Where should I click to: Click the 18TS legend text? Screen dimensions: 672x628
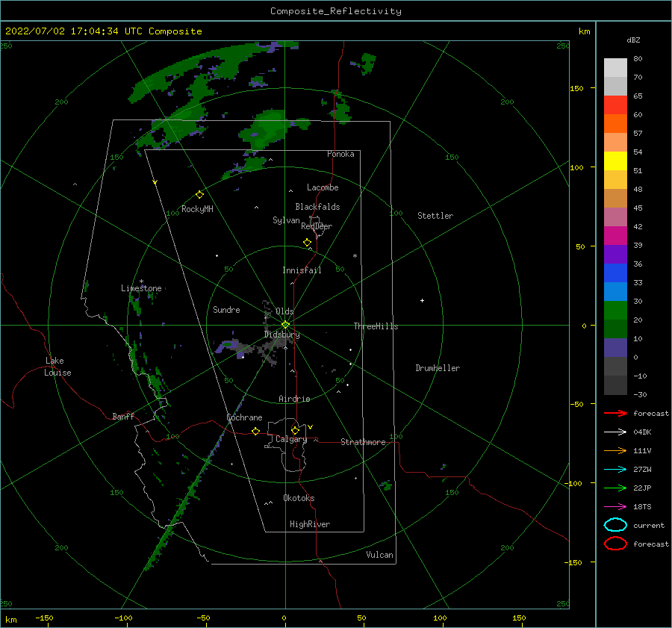642,507
